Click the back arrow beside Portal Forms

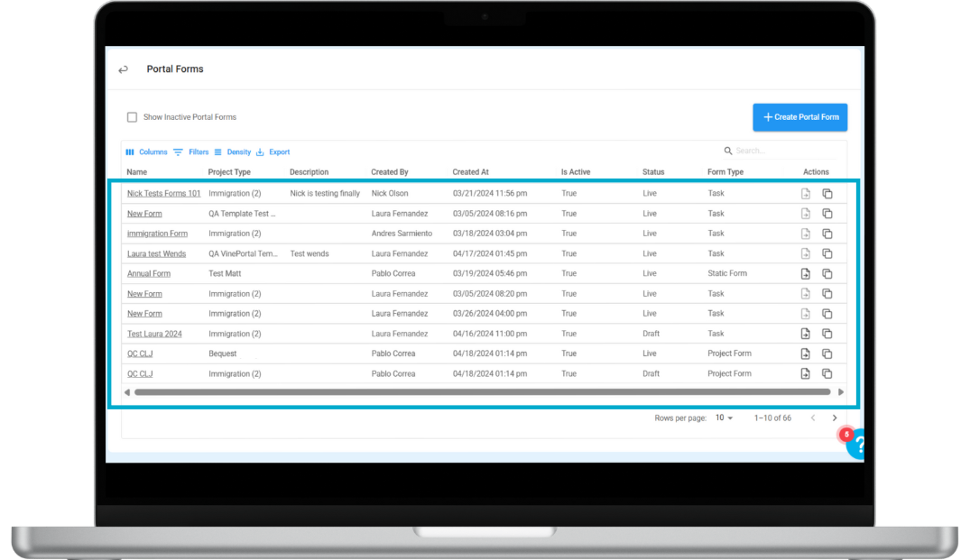point(124,69)
